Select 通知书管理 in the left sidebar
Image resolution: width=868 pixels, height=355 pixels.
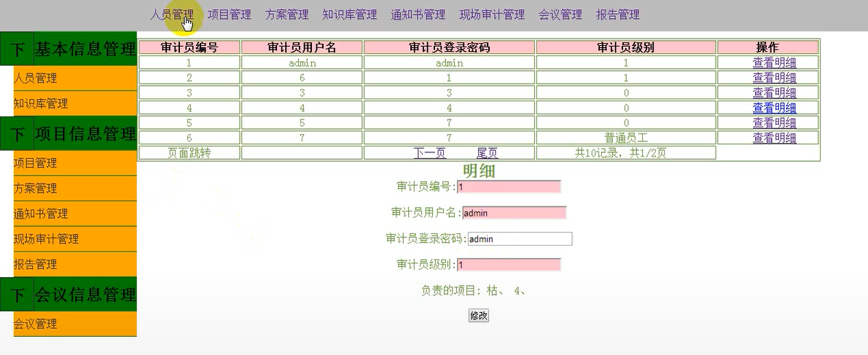(x=75, y=214)
